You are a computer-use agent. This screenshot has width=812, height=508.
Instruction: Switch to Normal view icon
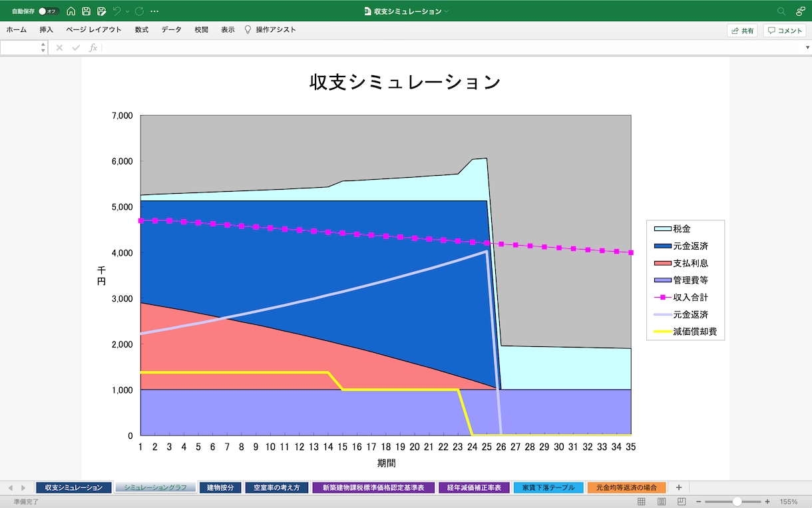(642, 502)
